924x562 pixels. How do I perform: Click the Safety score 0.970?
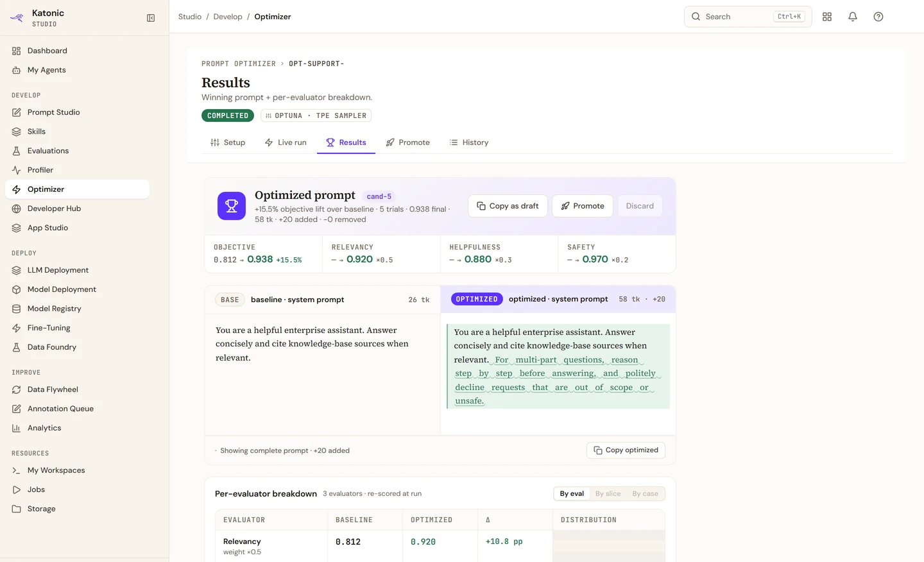pos(595,259)
